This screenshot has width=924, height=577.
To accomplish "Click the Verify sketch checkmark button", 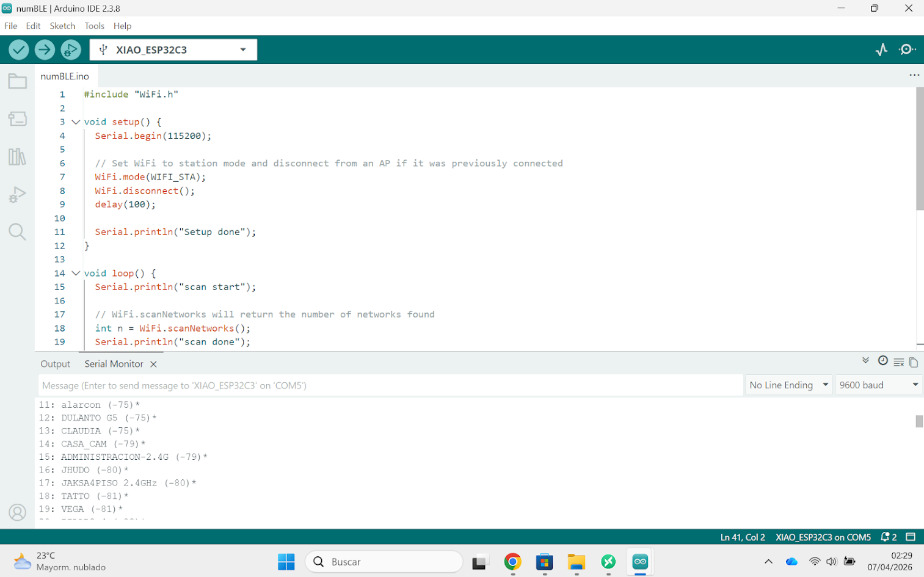I will 19,49.
